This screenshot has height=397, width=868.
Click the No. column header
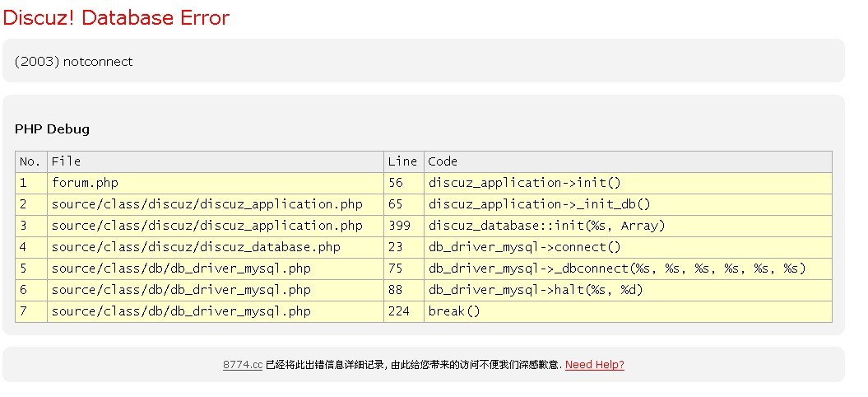click(x=31, y=162)
